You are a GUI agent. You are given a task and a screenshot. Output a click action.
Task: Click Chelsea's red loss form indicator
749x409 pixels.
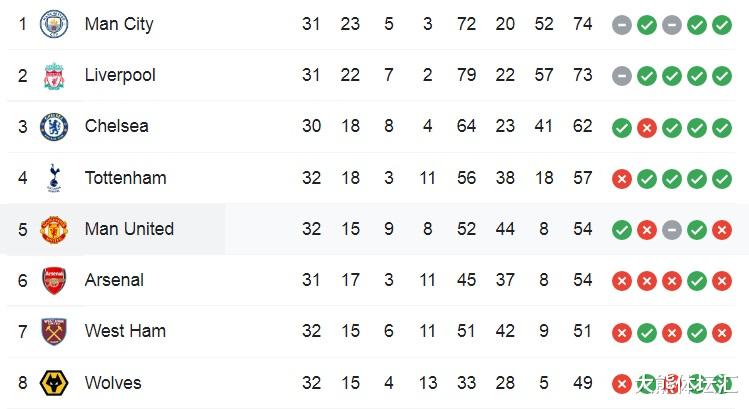pos(647,128)
